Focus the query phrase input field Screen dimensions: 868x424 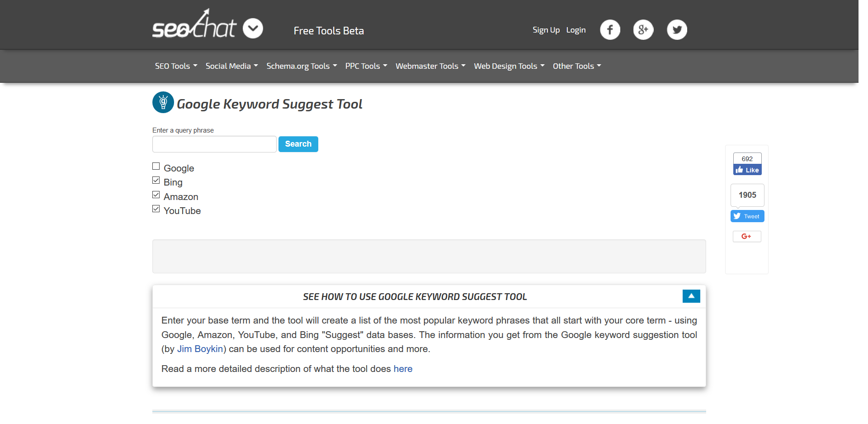pos(214,144)
